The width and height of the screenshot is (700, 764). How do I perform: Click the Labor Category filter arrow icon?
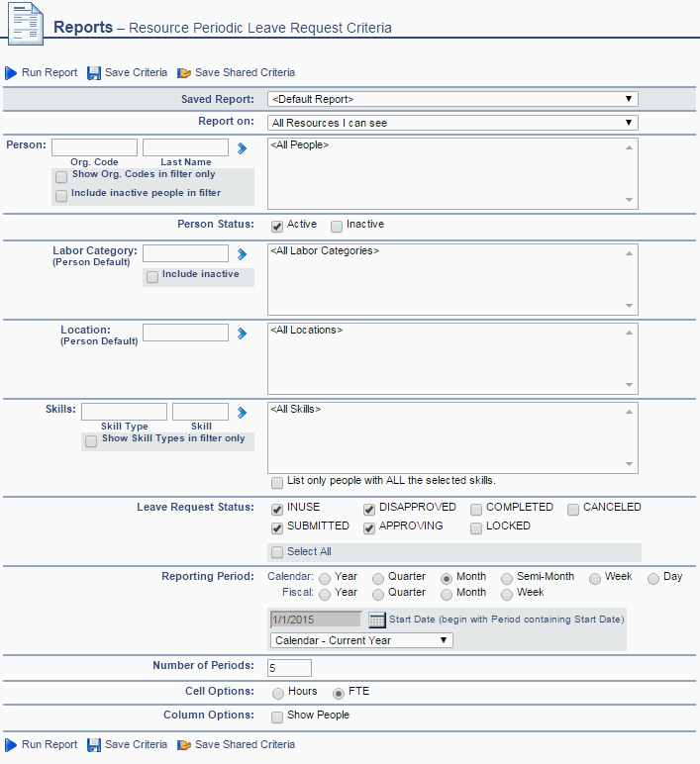(242, 254)
